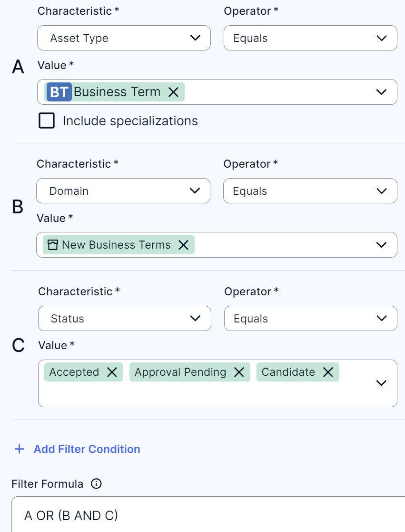This screenshot has height=532, width=405.
Task: Expand the status values dropdown arrow
Action: pos(381,383)
